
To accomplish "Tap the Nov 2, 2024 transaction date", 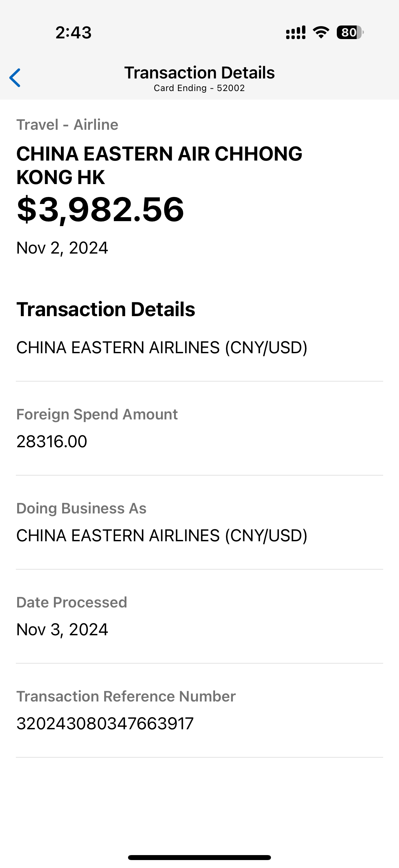I will pyautogui.click(x=62, y=248).
